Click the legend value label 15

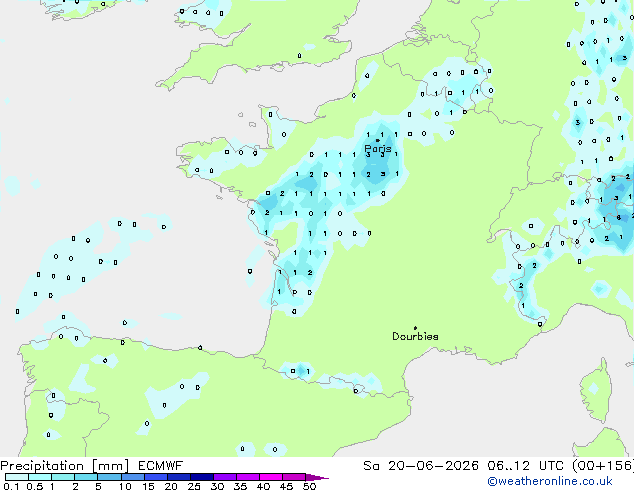pyautogui.click(x=148, y=486)
